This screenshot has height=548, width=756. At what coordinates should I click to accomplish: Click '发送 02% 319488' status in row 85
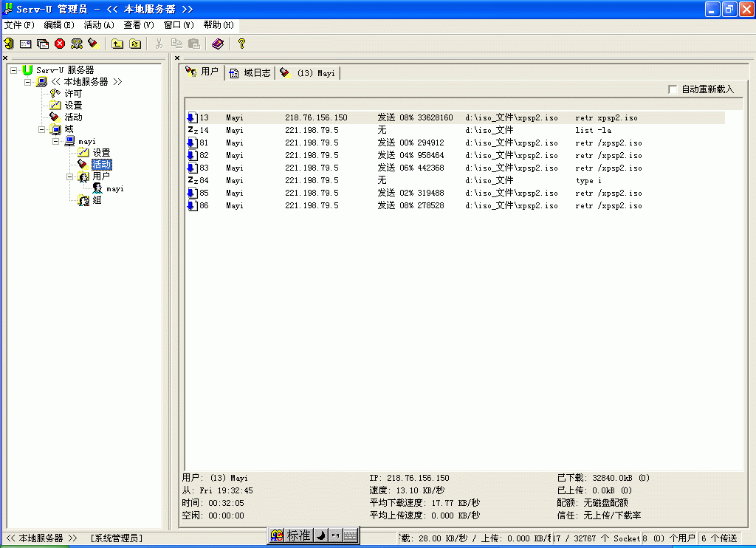click(410, 193)
